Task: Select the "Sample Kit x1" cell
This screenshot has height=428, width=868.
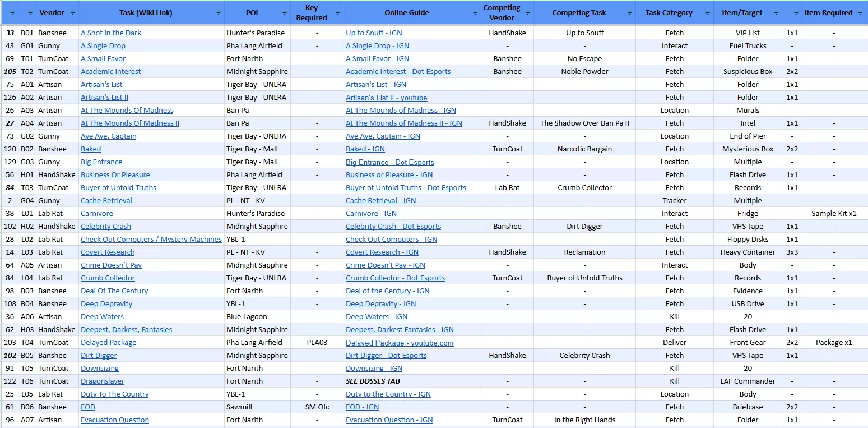Action: point(834,214)
